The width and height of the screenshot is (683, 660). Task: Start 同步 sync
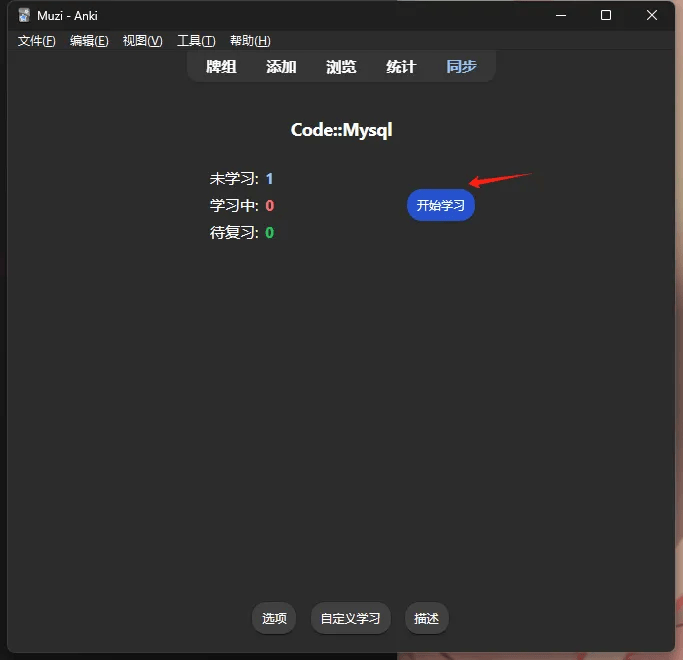[461, 67]
